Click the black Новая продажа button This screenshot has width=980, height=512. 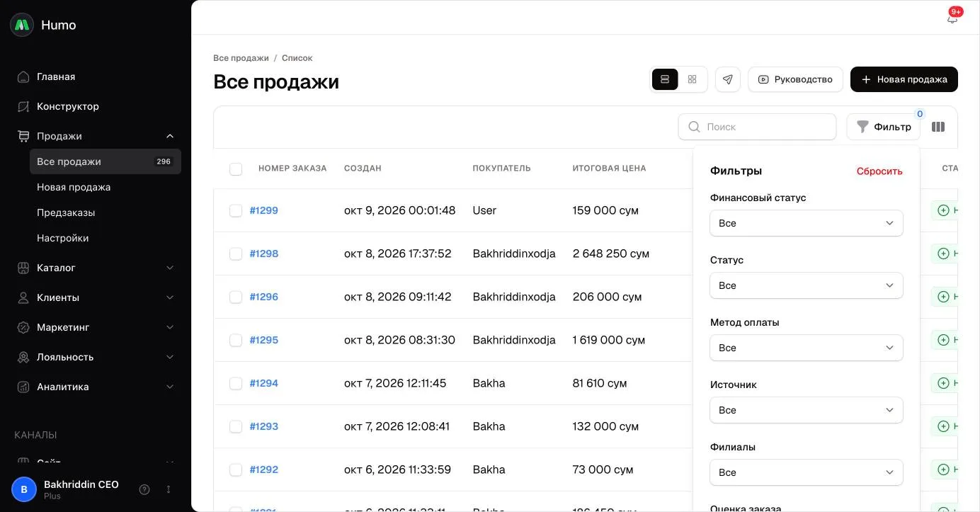tap(904, 79)
